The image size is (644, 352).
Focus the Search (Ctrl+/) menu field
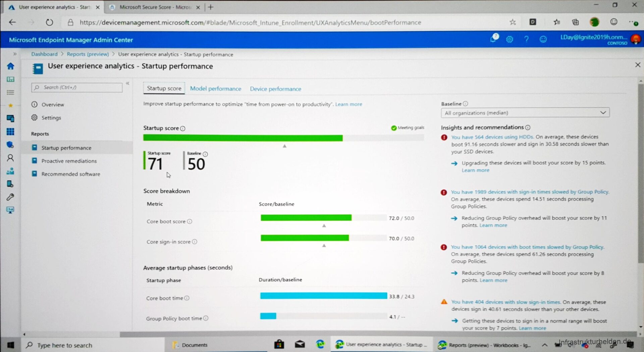pyautogui.click(x=77, y=87)
